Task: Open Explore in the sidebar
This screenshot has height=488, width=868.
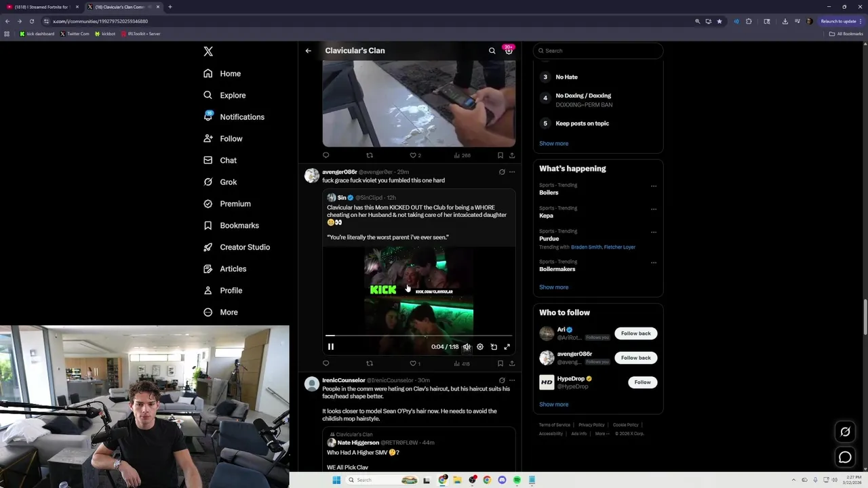Action: 224,96
